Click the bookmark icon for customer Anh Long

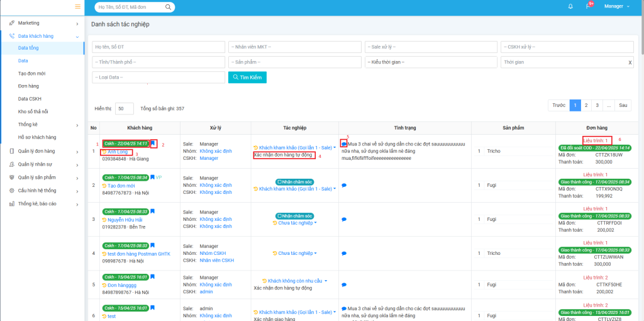pos(153,144)
